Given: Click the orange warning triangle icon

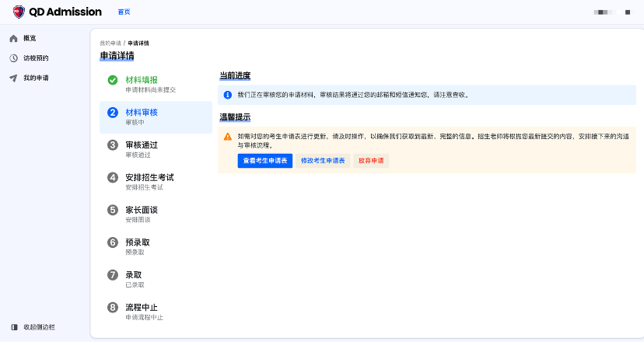Looking at the screenshot, I should (x=228, y=136).
